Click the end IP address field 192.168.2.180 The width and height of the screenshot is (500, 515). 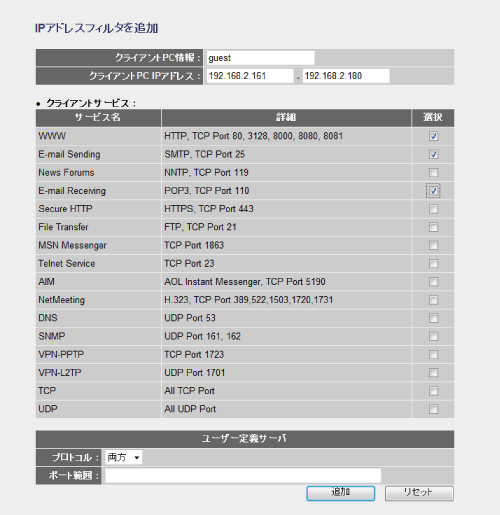(x=346, y=76)
